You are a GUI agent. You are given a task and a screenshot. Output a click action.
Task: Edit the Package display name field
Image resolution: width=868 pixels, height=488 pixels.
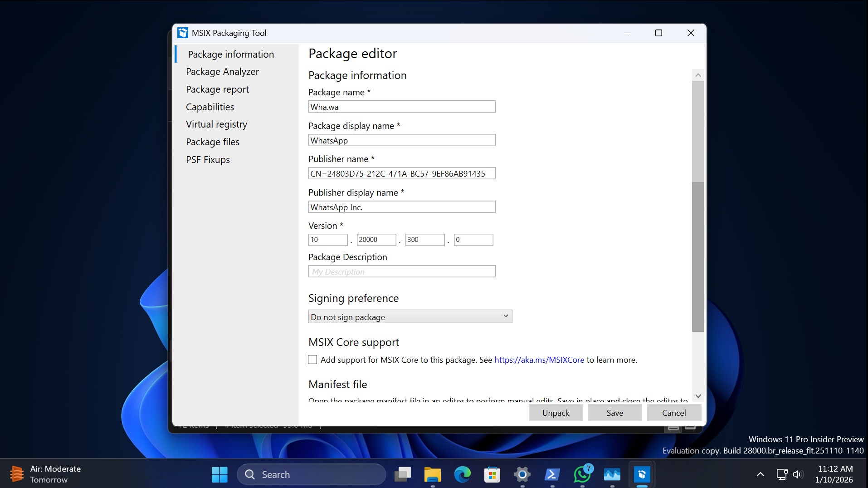click(x=402, y=140)
